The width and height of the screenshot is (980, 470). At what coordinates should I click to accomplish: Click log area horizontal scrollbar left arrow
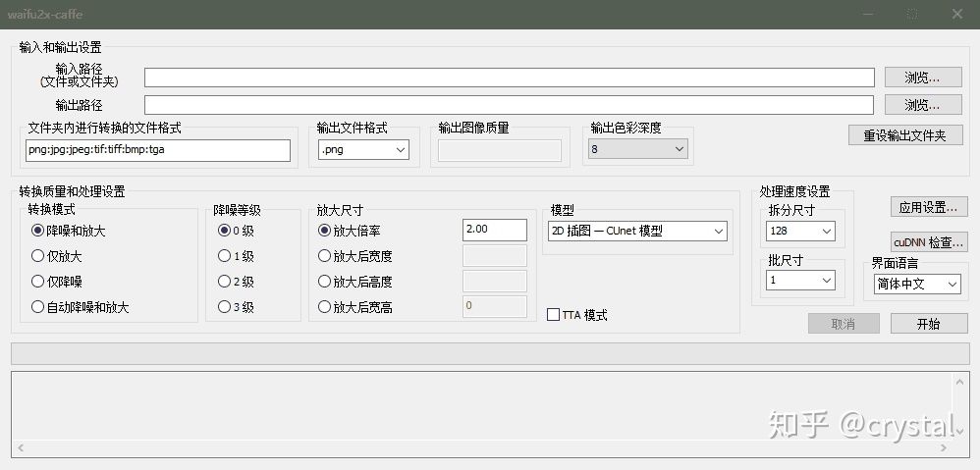click(20, 448)
